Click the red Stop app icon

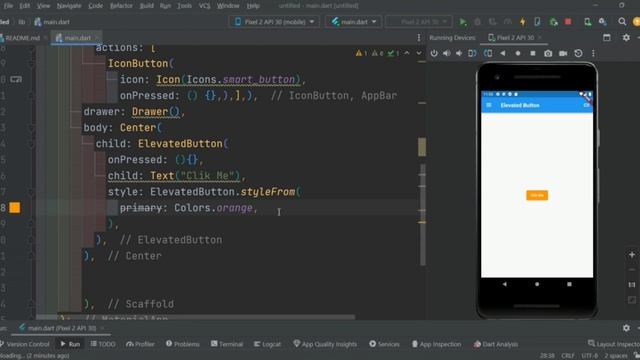(568, 22)
